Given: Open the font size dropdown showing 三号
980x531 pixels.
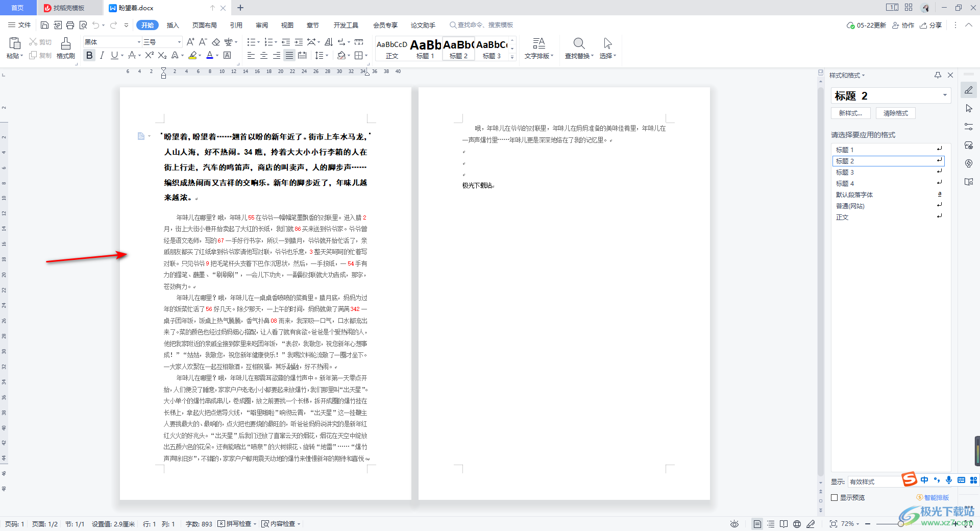Looking at the screenshot, I should tap(179, 42).
